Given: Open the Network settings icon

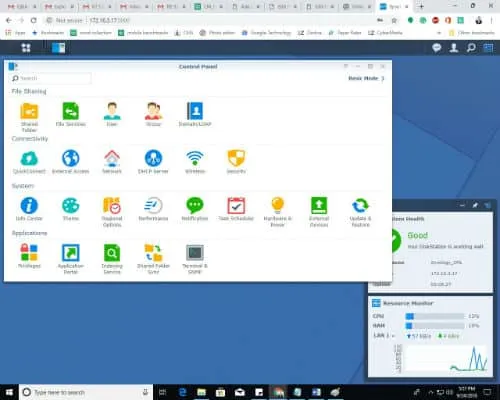Looking at the screenshot, I should [x=112, y=162].
